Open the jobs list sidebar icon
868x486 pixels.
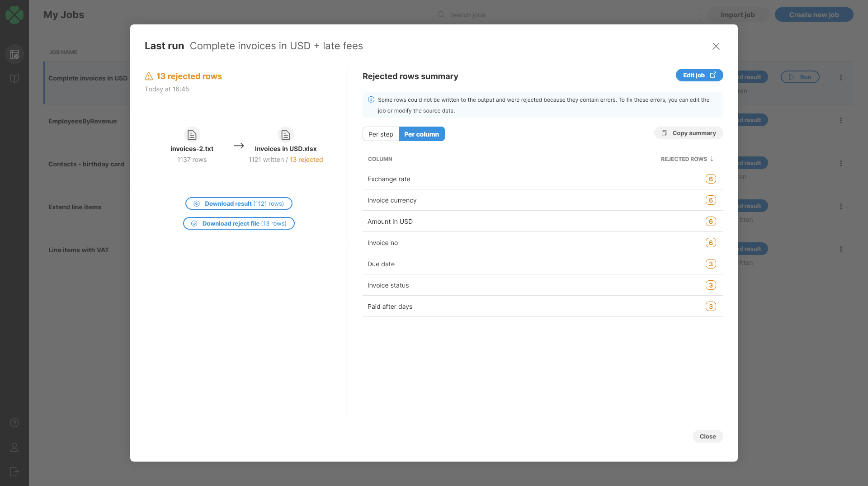click(14, 55)
